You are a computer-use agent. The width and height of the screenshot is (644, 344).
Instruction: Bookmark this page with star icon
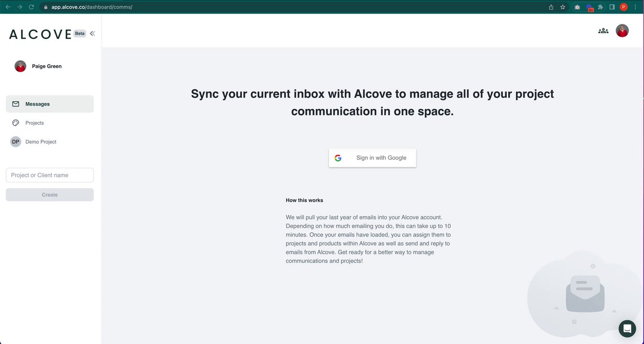point(563,7)
